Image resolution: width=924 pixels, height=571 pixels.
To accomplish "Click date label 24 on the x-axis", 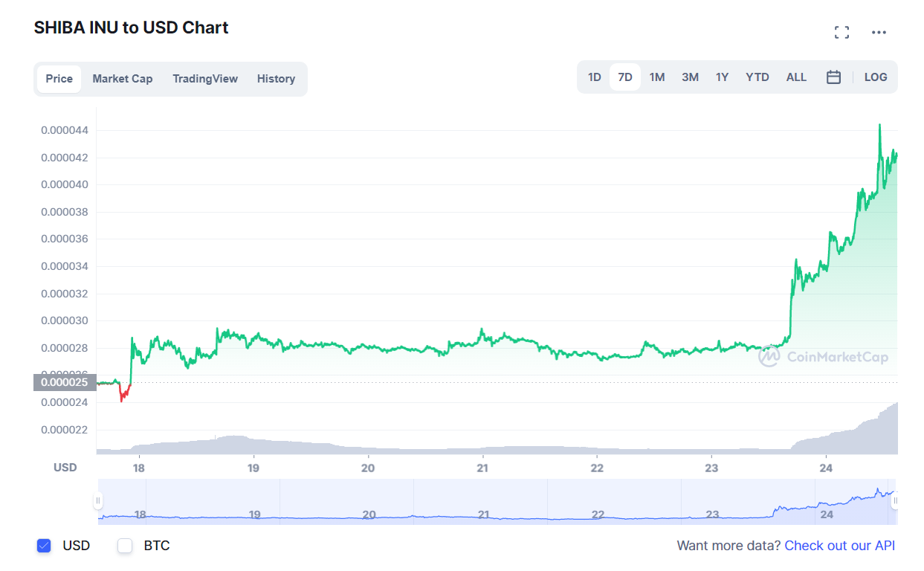I will tap(827, 468).
